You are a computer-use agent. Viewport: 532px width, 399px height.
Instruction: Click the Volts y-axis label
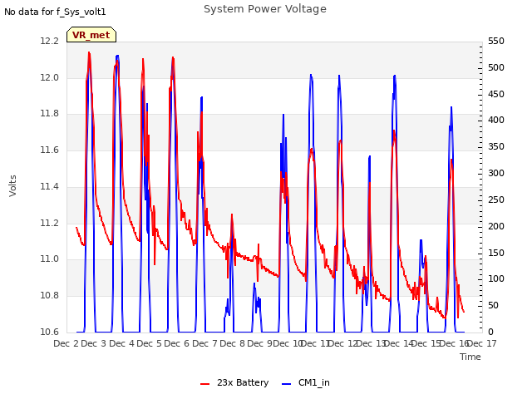(x=12, y=186)
